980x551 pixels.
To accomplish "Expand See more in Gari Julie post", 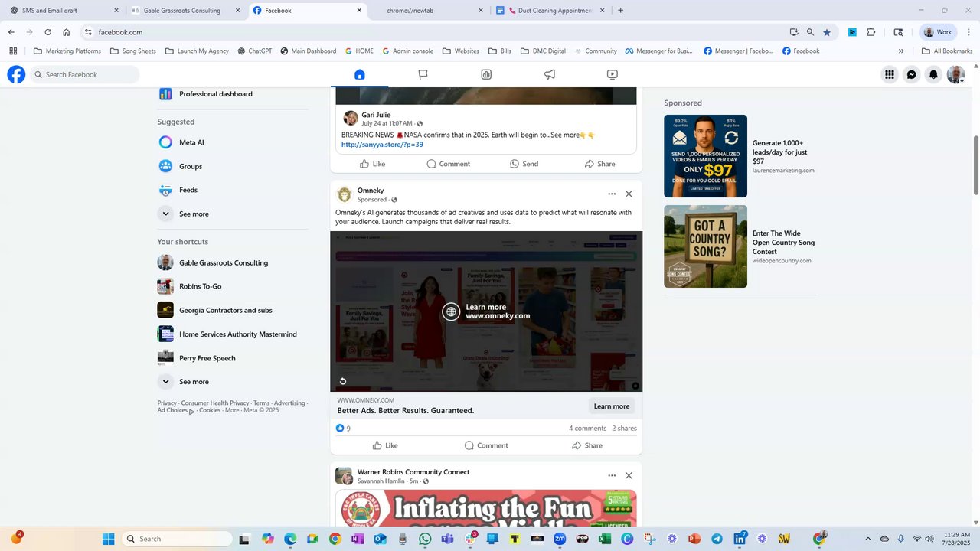I will point(565,135).
